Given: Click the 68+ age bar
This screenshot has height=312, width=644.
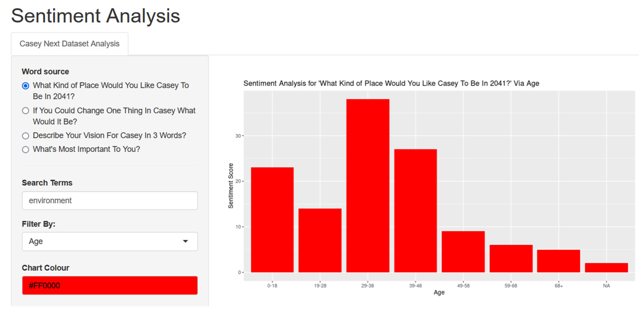Looking at the screenshot, I should pyautogui.click(x=558, y=261).
